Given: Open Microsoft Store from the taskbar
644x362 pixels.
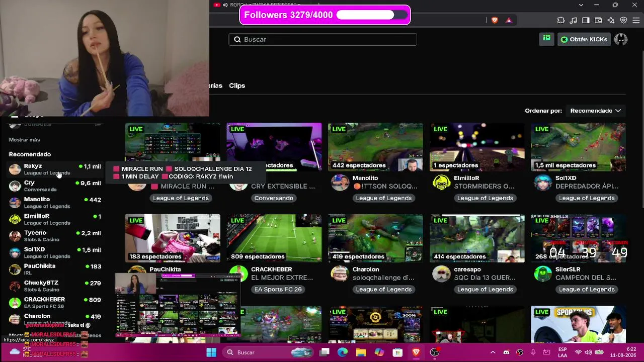Looking at the screenshot, I should pyautogui.click(x=397, y=352).
